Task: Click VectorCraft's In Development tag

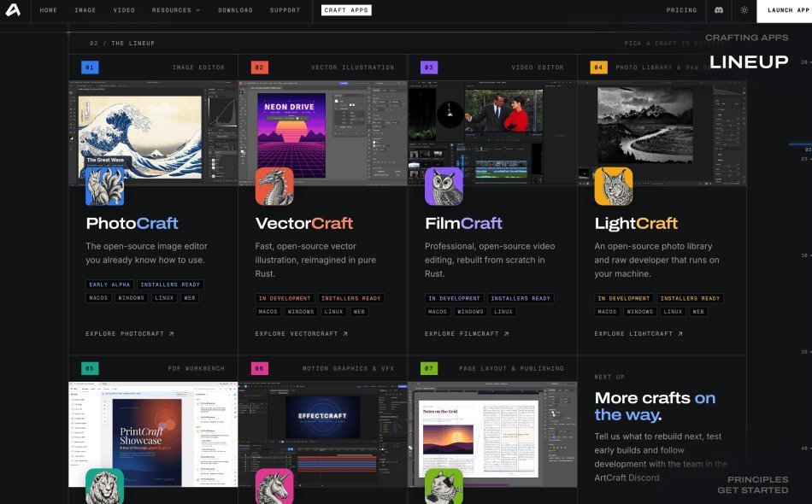Action: point(285,299)
